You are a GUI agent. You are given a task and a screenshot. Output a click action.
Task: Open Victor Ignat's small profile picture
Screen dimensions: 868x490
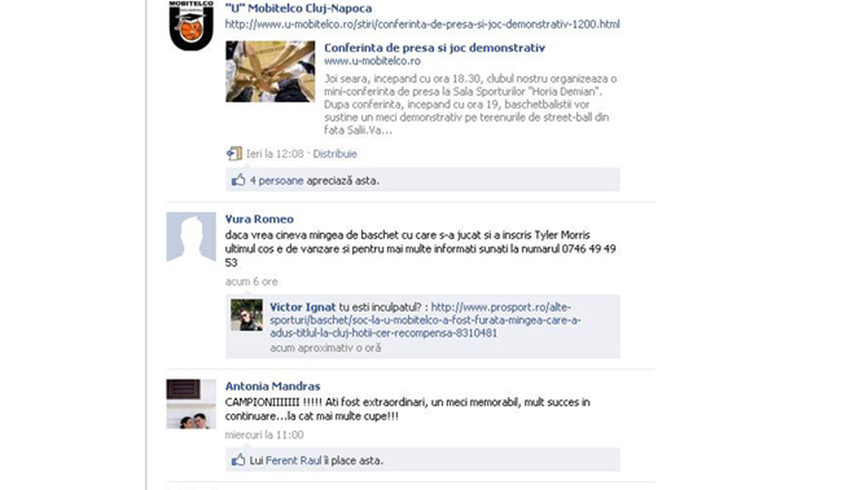pos(247,315)
